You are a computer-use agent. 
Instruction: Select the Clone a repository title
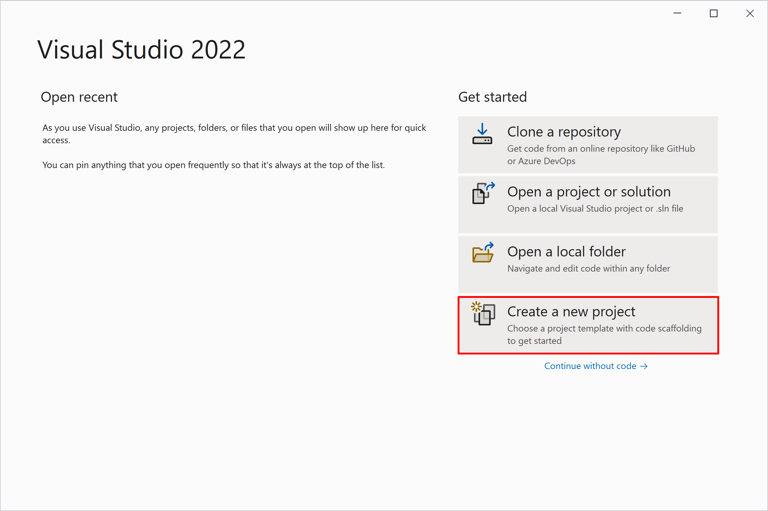click(x=563, y=132)
